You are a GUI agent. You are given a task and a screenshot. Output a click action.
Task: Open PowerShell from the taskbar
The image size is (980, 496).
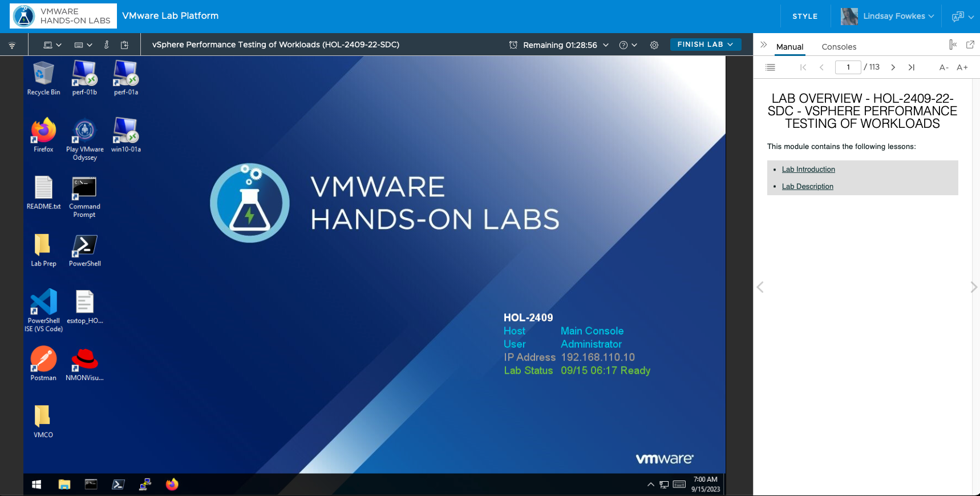coord(118,485)
